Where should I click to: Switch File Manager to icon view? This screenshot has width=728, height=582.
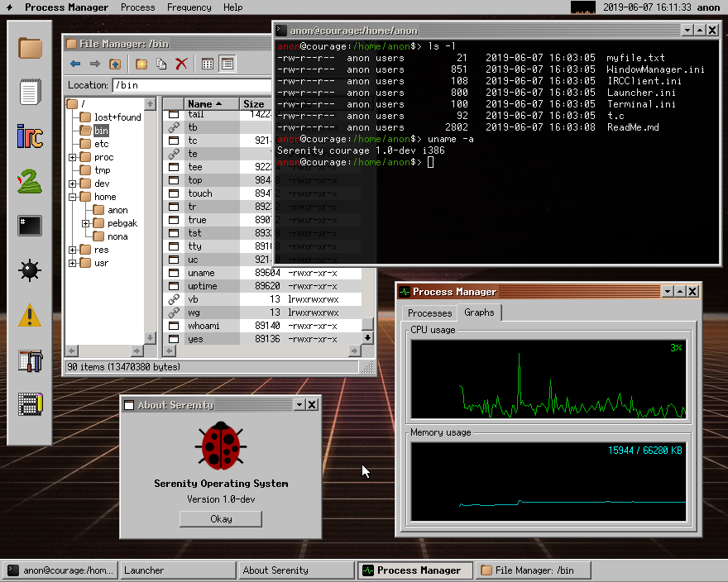(208, 64)
